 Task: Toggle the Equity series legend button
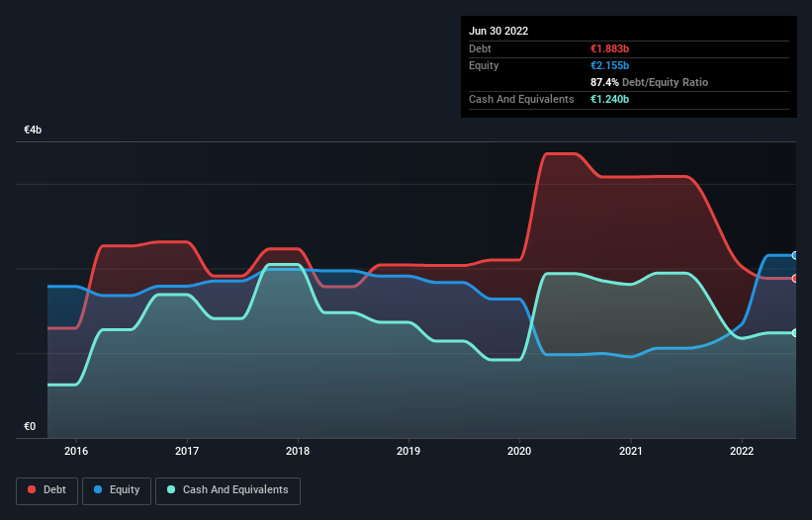coord(117,490)
